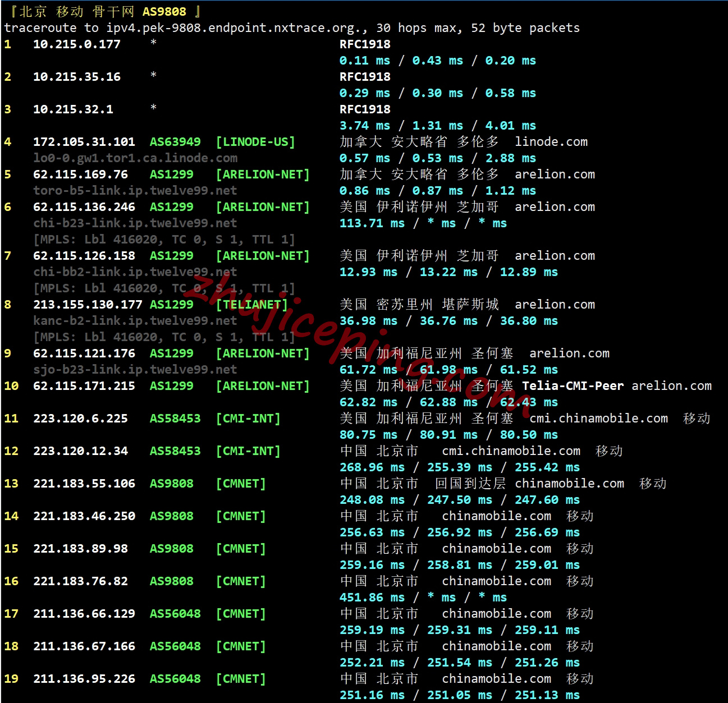Click the 0.86 ms latency value
The height and width of the screenshot is (703, 728).
click(x=365, y=191)
